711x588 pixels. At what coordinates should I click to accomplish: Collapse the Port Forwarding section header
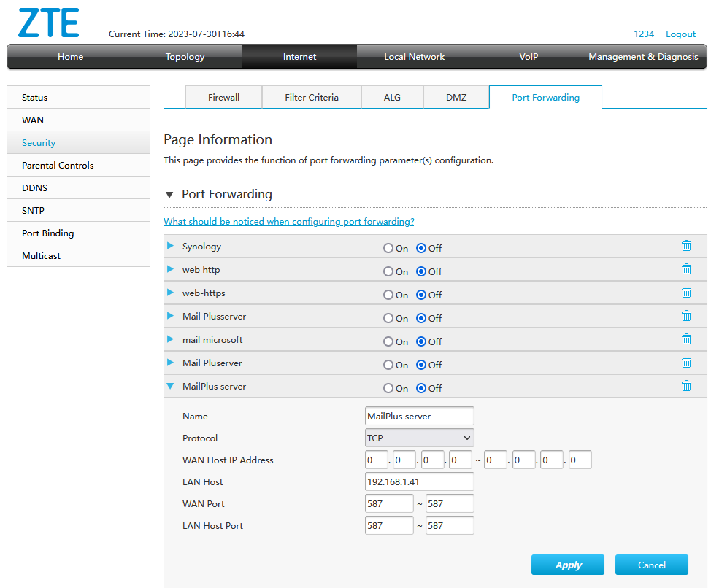tap(169, 195)
